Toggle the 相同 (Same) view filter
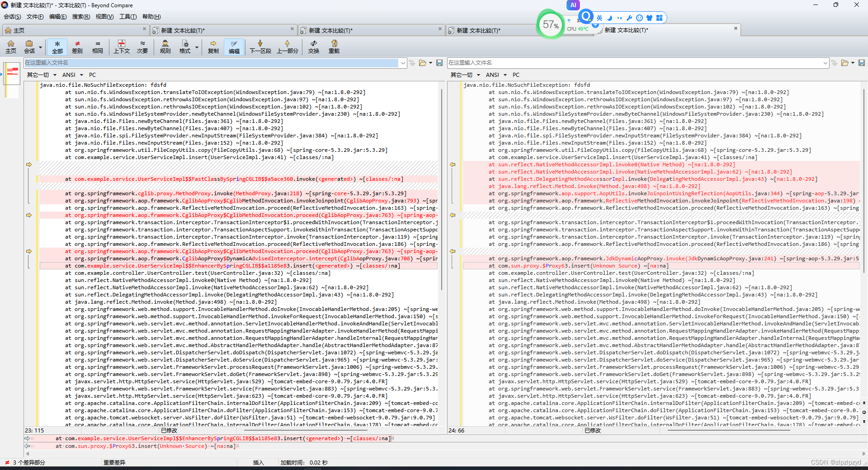This screenshot has width=868, height=470. [98, 47]
